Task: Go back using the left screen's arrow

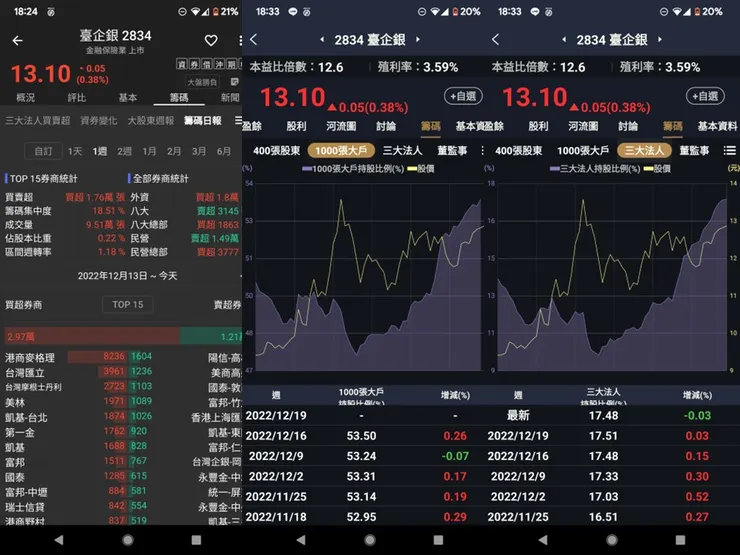Action: [x=17, y=41]
